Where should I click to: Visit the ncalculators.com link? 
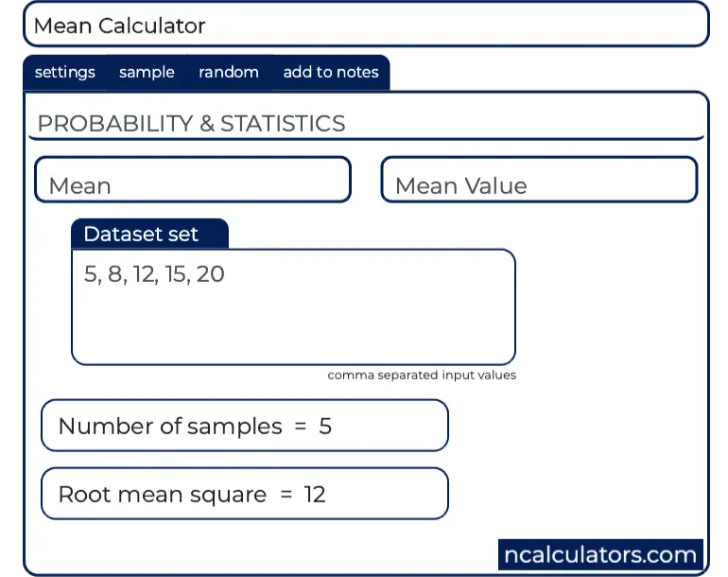tap(600, 554)
